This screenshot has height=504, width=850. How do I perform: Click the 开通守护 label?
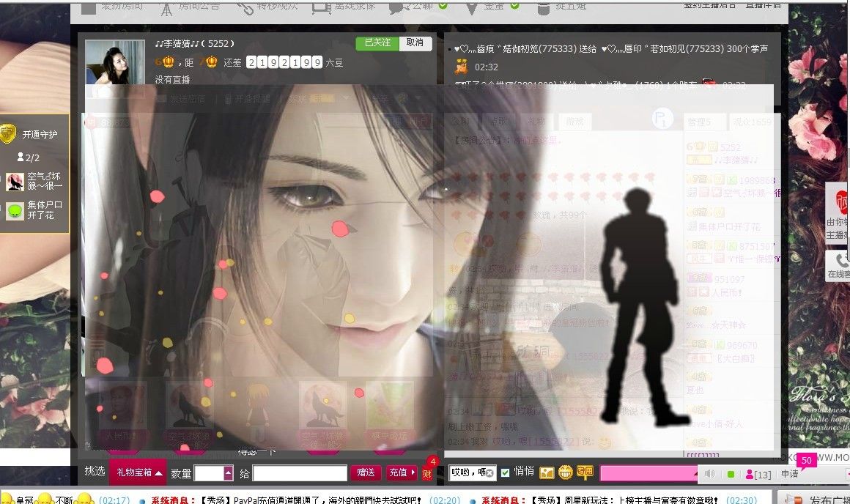point(40,134)
